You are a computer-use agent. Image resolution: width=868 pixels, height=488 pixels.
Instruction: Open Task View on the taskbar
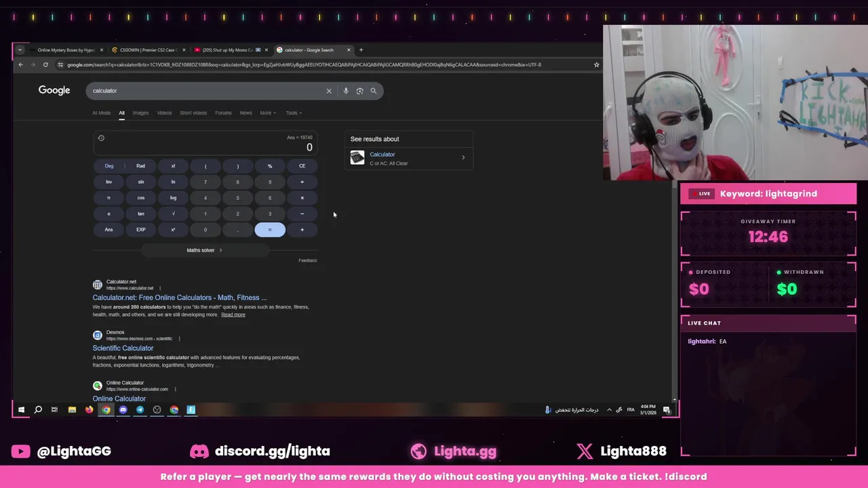click(x=54, y=409)
